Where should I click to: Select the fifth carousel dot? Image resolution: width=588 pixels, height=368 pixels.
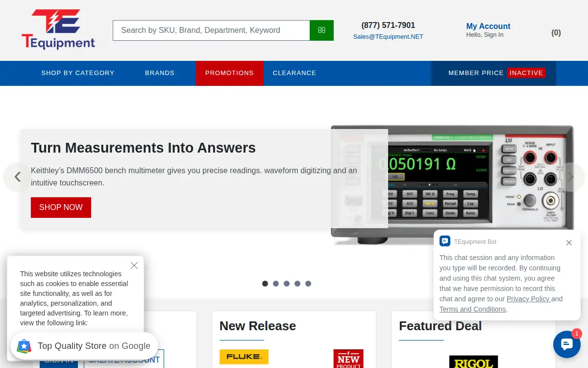pos(308,284)
